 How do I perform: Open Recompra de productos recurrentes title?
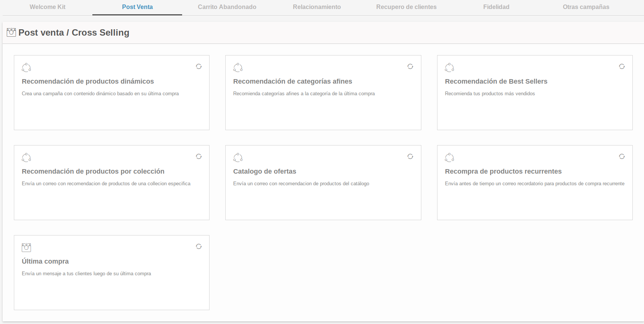503,171
